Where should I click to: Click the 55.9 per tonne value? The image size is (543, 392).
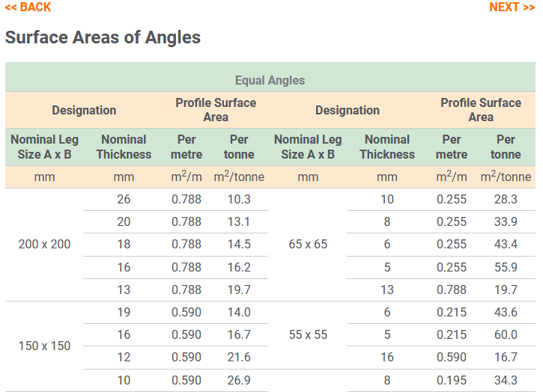(506, 267)
